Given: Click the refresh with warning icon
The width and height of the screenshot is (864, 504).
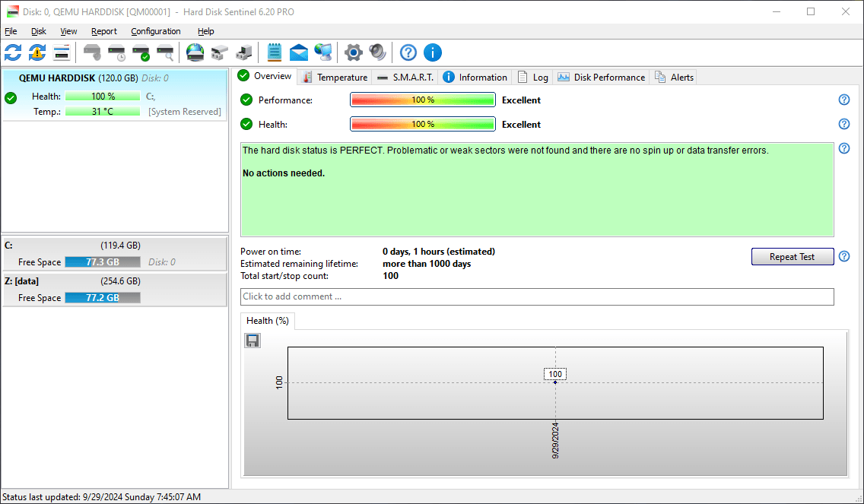Looking at the screenshot, I should pyautogui.click(x=37, y=52).
